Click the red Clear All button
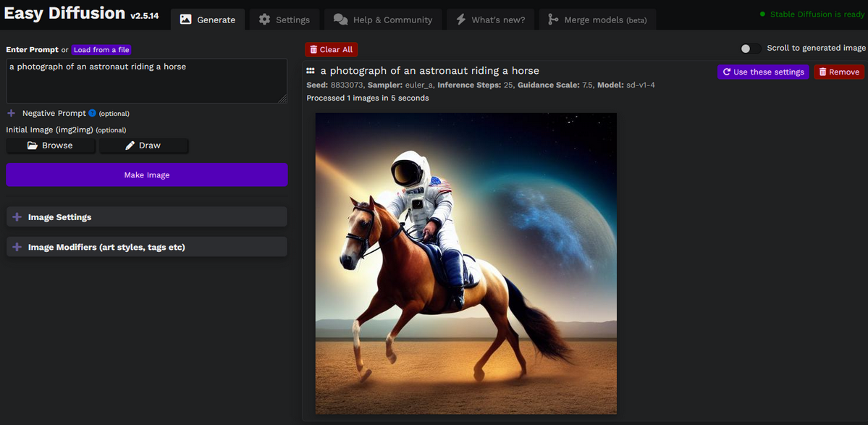The width and height of the screenshot is (868, 425). coord(331,49)
